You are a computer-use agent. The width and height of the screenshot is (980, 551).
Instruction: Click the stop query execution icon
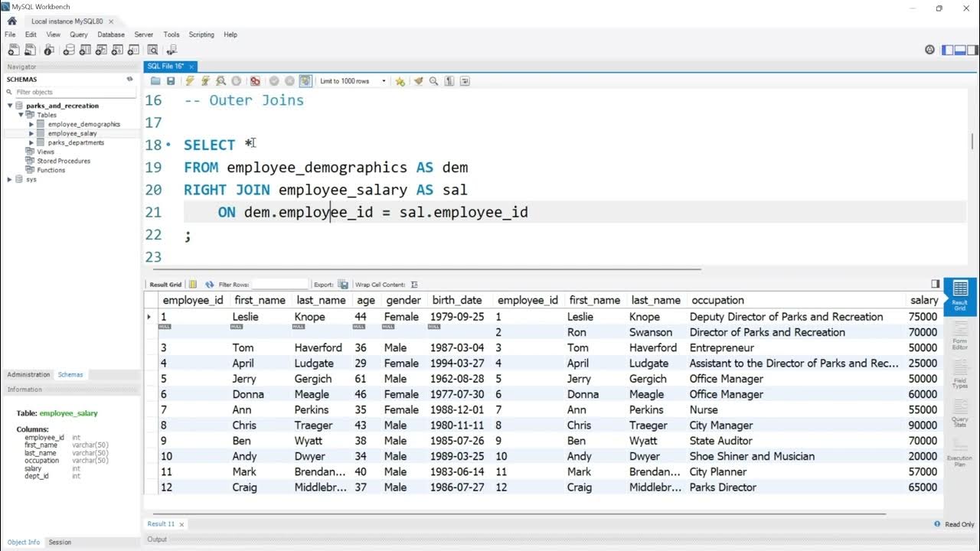(x=236, y=81)
